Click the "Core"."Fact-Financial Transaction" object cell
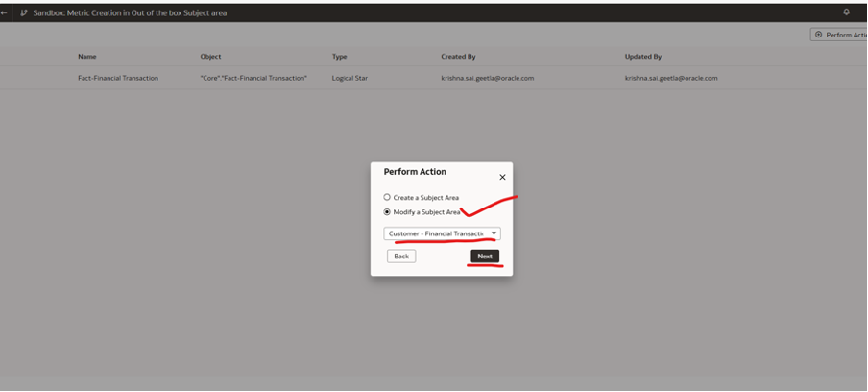 click(x=253, y=78)
